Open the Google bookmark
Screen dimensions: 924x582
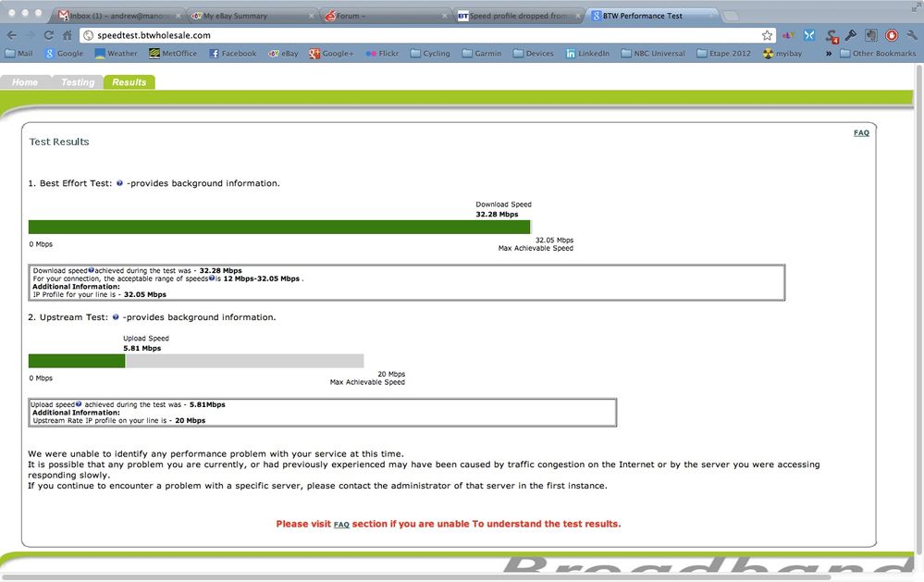pyautogui.click(x=64, y=53)
